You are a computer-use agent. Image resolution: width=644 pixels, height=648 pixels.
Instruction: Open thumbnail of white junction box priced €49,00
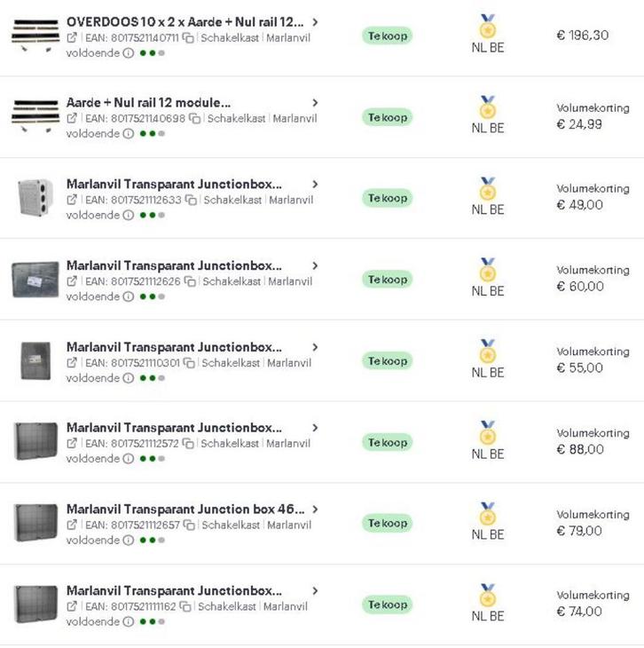[35, 197]
